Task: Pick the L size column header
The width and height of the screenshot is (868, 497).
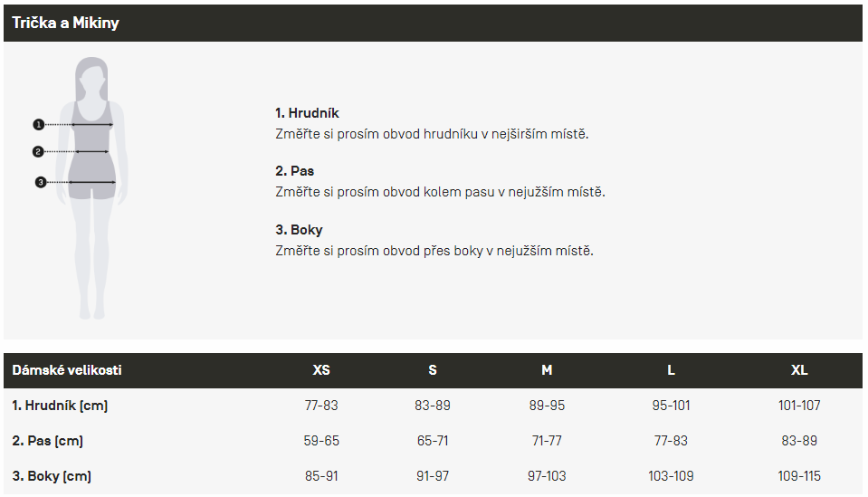Action: (671, 370)
